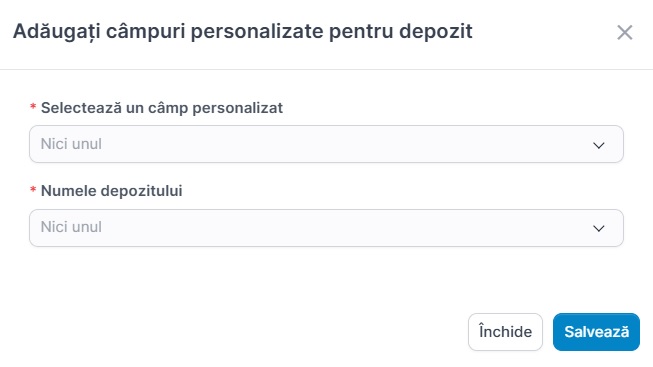This screenshot has width=653, height=367.
Task: Click the blank area left of Închide
Action: [x=250, y=332]
